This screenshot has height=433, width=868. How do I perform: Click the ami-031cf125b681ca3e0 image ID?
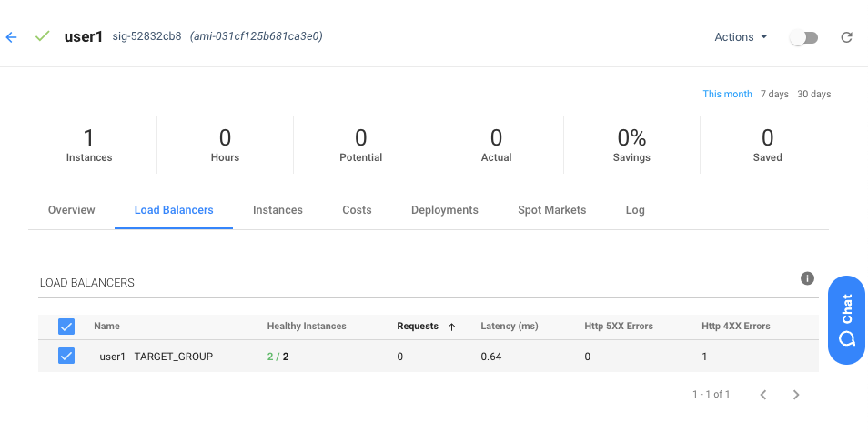point(257,36)
